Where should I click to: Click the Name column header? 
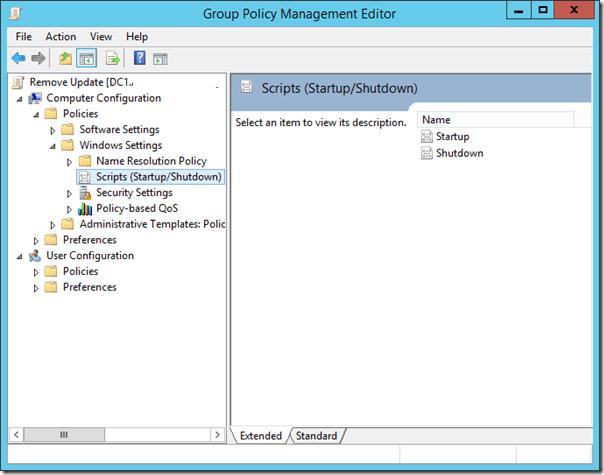[495, 119]
